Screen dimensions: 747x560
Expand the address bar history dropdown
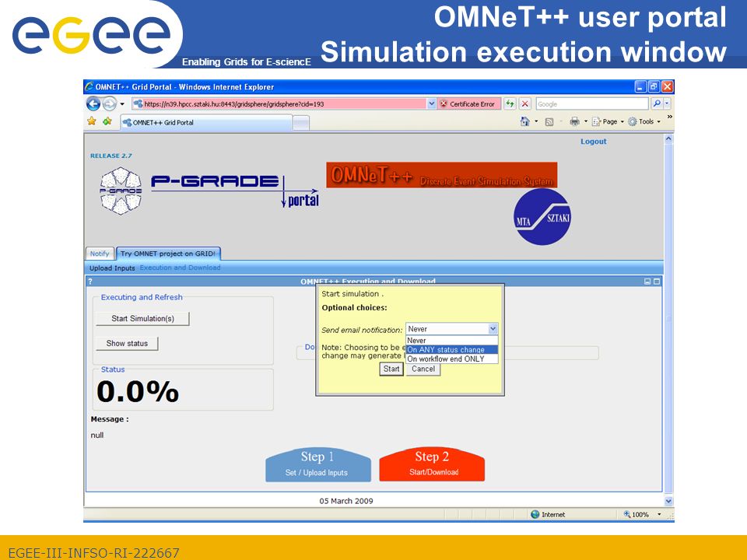431,103
